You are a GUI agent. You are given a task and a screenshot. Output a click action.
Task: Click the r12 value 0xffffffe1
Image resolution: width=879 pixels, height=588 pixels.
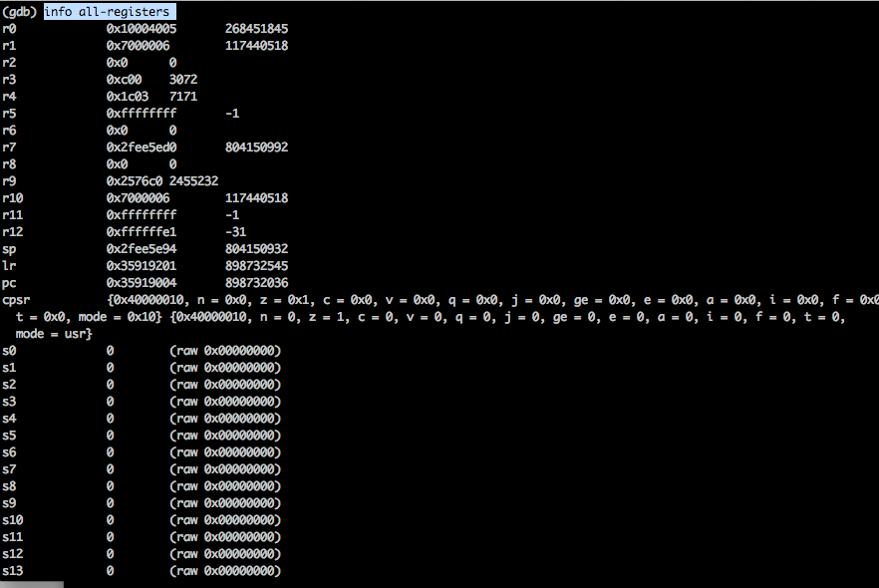pos(141,232)
